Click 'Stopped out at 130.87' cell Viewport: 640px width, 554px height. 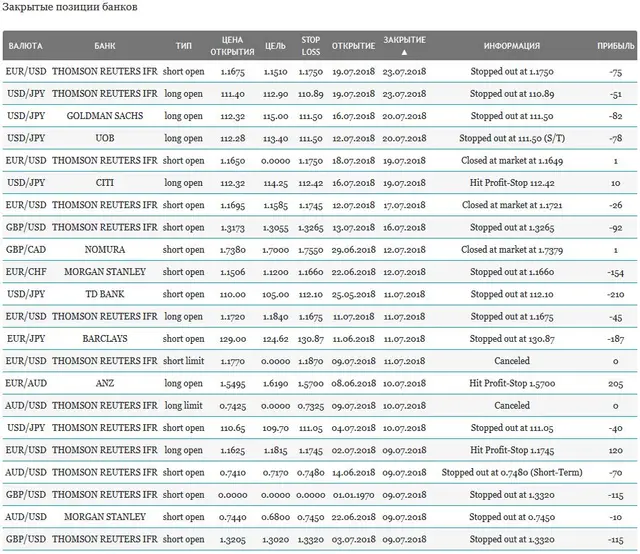pos(512,338)
